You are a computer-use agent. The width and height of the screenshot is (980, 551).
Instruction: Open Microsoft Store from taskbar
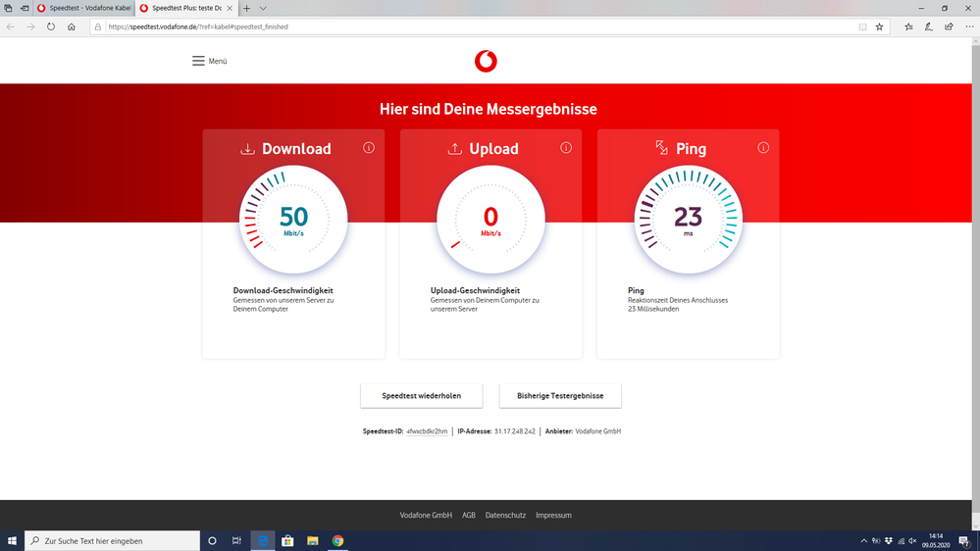click(287, 541)
